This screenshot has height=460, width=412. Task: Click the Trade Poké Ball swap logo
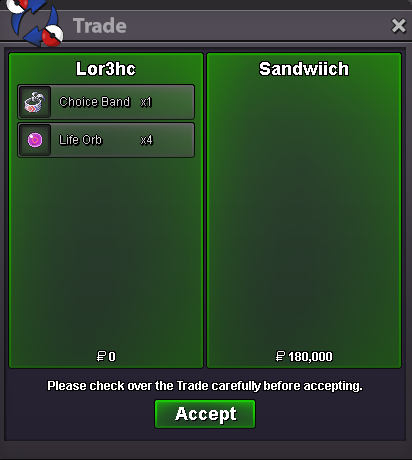[x=36, y=22]
